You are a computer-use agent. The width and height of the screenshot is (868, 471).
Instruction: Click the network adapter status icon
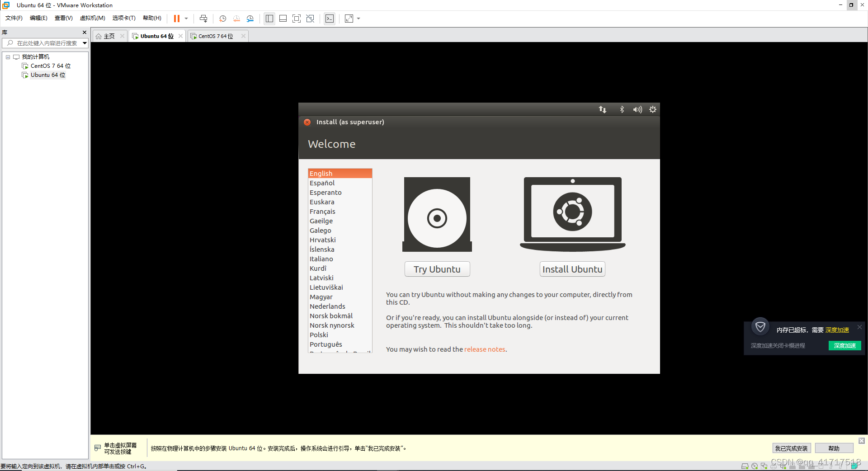coord(764,466)
